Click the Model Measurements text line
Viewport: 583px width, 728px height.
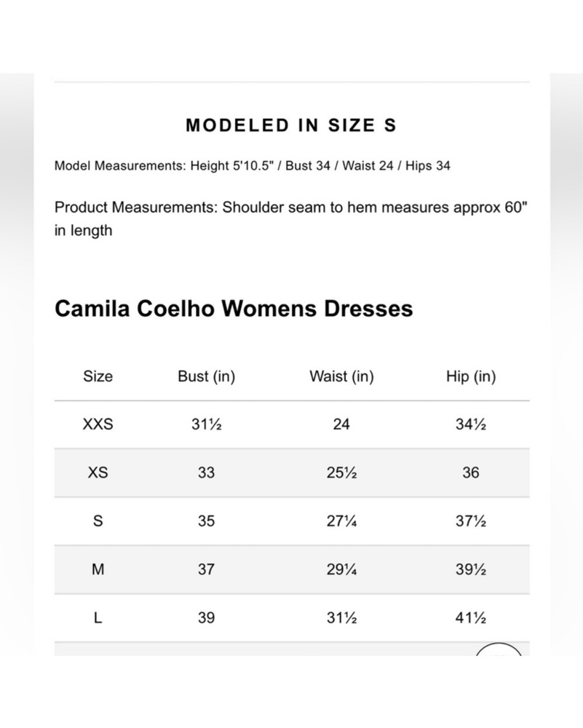(x=252, y=166)
